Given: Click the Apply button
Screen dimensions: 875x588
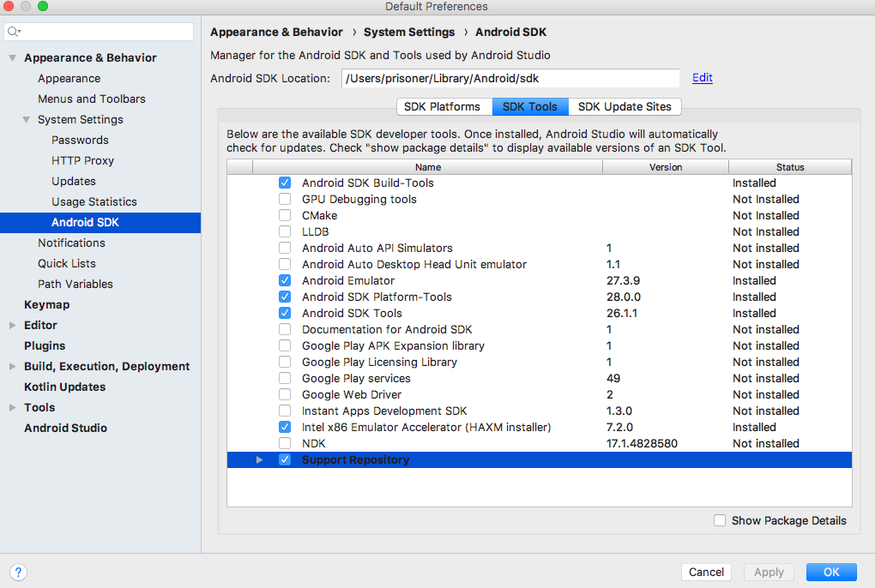Looking at the screenshot, I should pyautogui.click(x=769, y=572).
